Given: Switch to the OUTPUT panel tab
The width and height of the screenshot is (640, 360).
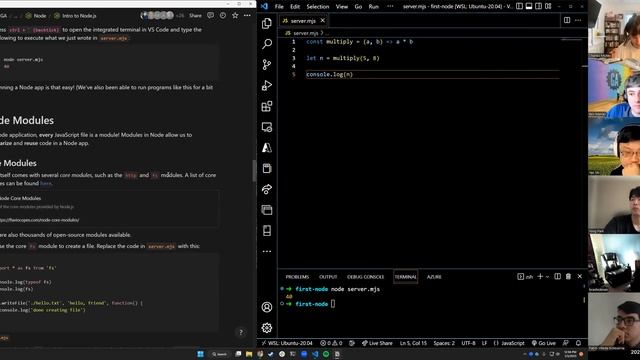Looking at the screenshot, I should pyautogui.click(x=328, y=277).
